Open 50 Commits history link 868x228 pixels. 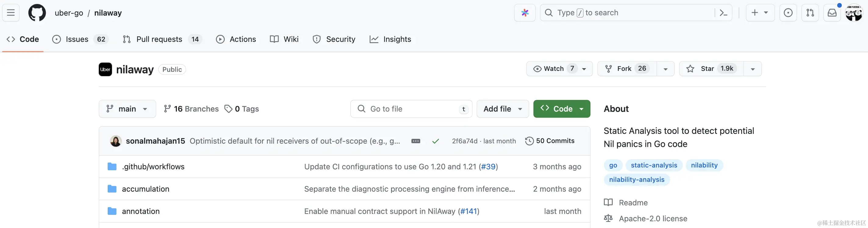point(550,141)
